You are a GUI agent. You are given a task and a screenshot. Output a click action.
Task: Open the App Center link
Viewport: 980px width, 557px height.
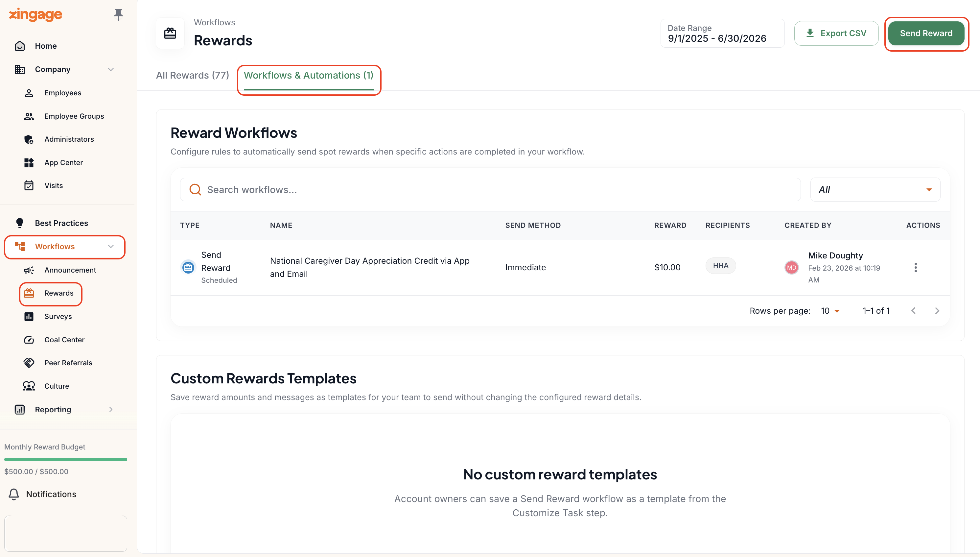pos(63,162)
